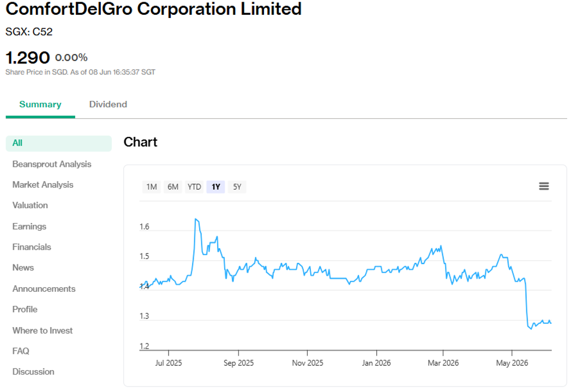Click the Mar 2026 axis label

[x=443, y=363]
